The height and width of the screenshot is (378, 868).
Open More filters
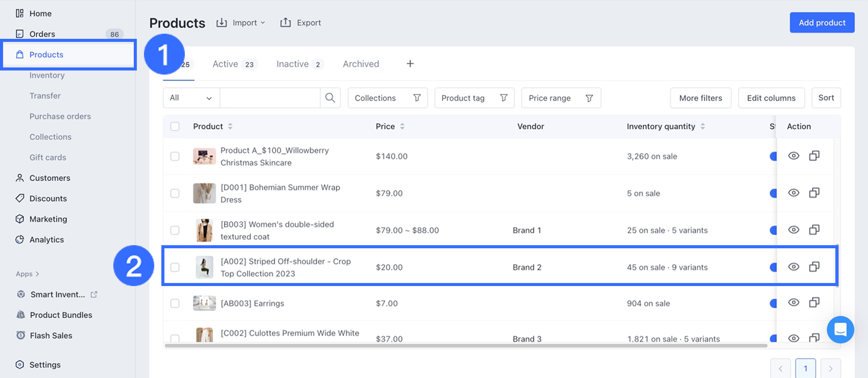(x=700, y=98)
